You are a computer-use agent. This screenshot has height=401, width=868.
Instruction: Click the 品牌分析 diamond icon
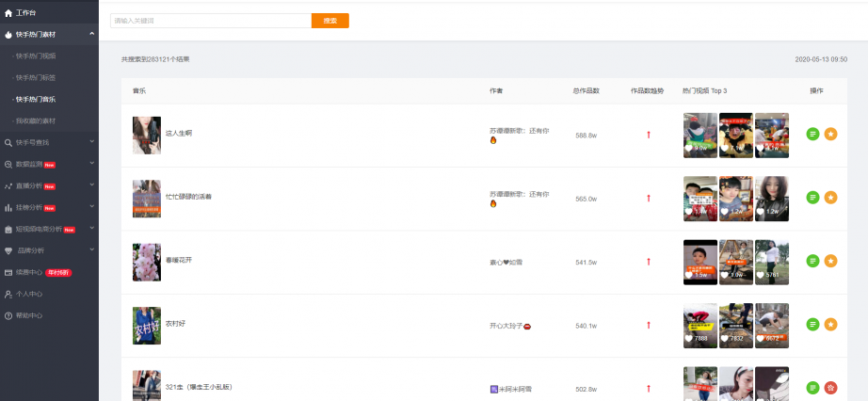pos(8,251)
